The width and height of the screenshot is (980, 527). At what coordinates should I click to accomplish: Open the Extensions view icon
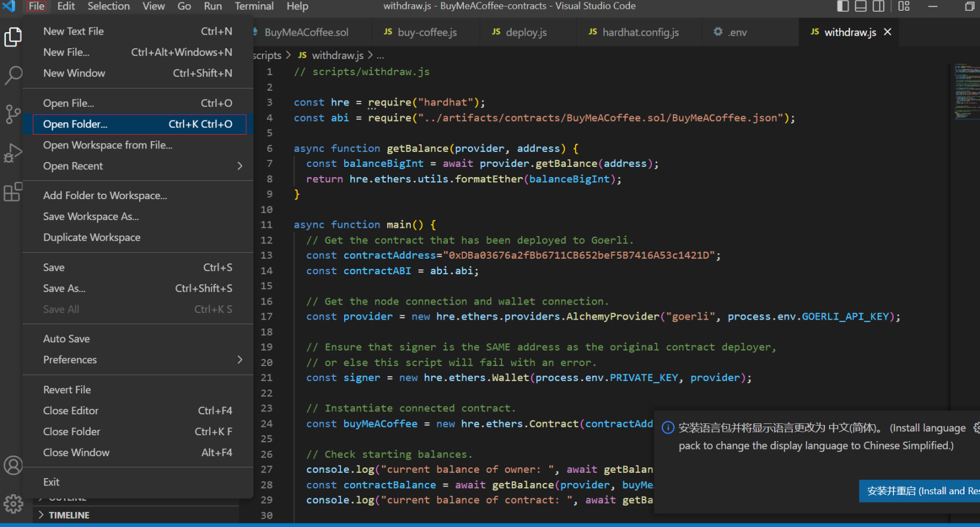click(x=13, y=192)
